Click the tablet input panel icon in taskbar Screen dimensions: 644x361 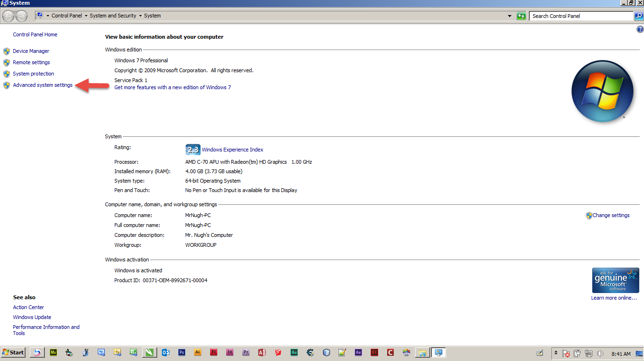click(x=540, y=353)
